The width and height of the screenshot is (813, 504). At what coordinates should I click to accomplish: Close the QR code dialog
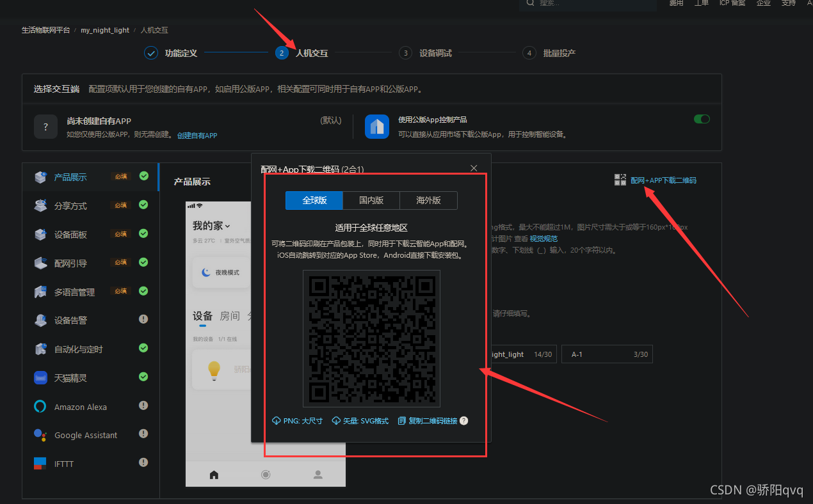coord(474,168)
